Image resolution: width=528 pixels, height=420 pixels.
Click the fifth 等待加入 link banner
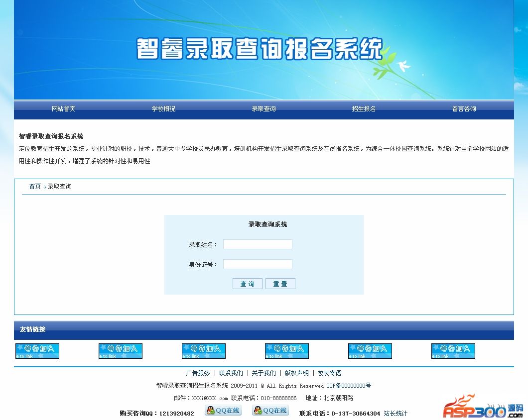point(370,351)
